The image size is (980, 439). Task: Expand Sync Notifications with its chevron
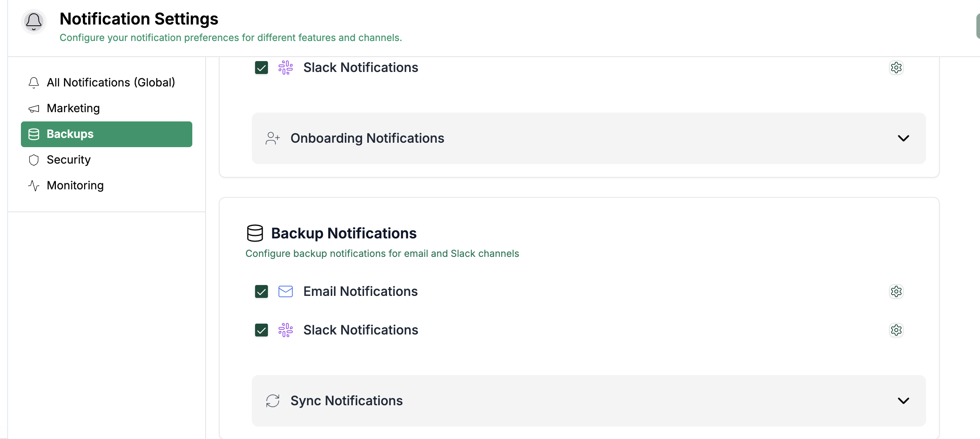coord(903,401)
